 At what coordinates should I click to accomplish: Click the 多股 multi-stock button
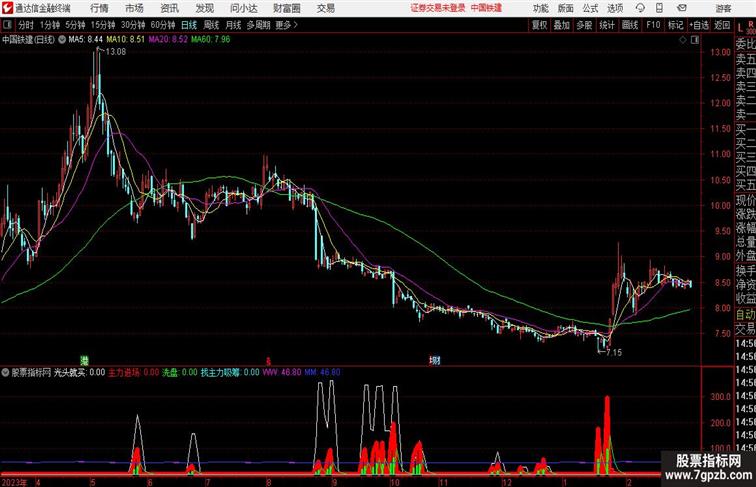[584, 25]
